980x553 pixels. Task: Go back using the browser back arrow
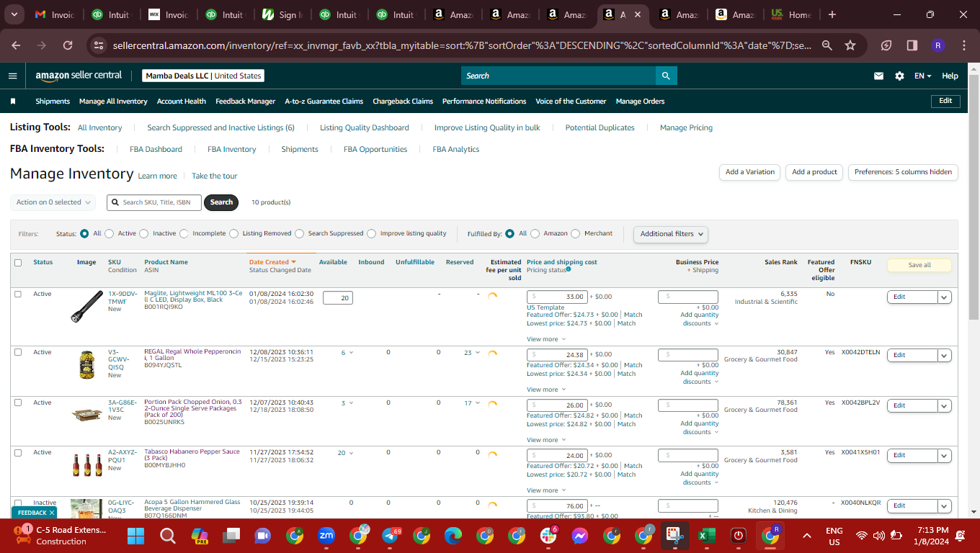[x=16, y=45]
